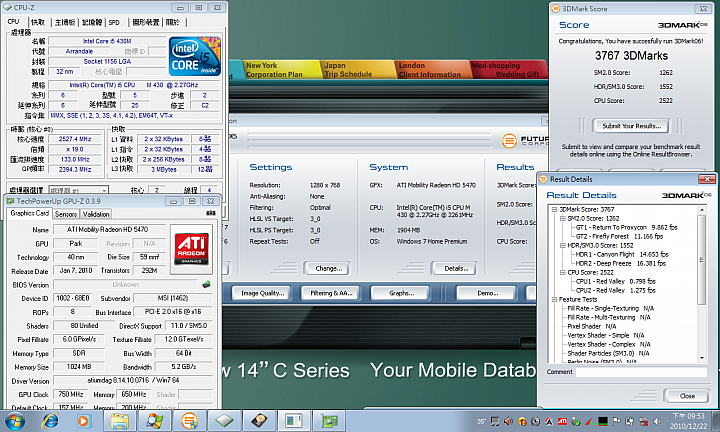This screenshot has height=432, width=720.
Task: Collapse the CPU Score: 2522 node
Action: pos(562,273)
